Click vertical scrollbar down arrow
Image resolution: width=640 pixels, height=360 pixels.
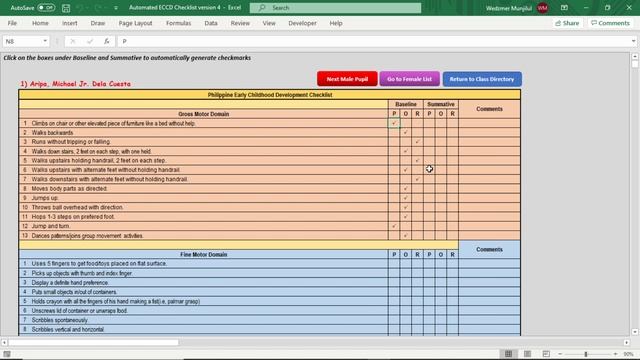(635, 332)
